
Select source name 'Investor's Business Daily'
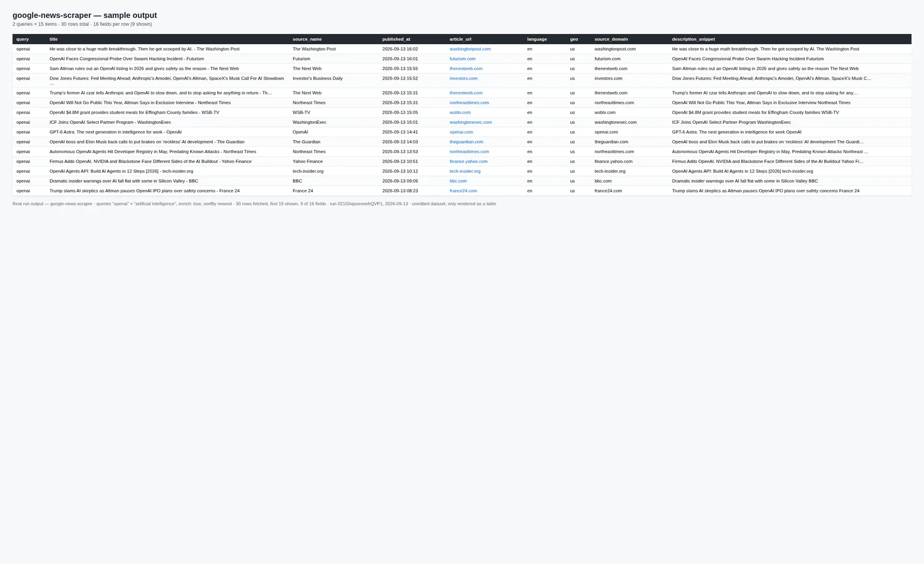(318, 78)
